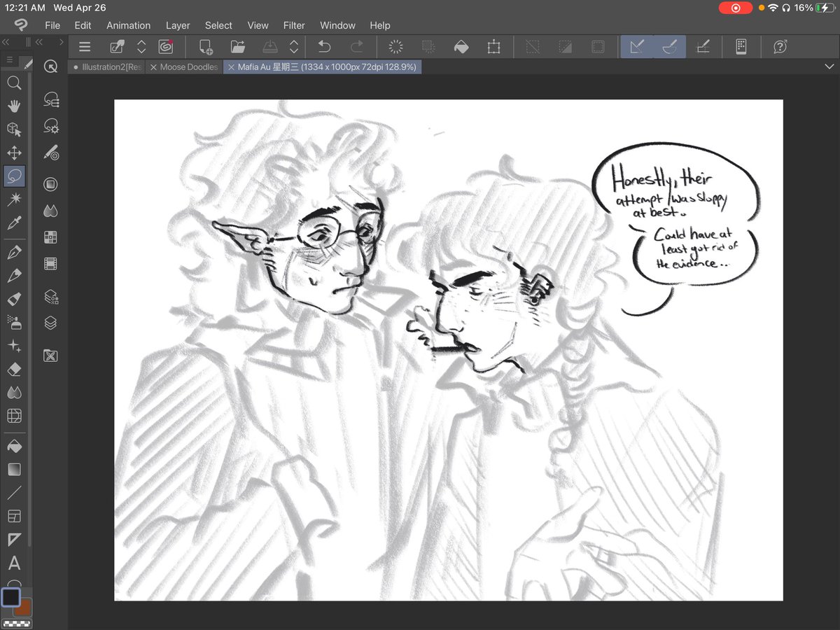Click the Scale/Rotate transform icon
This screenshot has width=840, height=630.
click(494, 47)
